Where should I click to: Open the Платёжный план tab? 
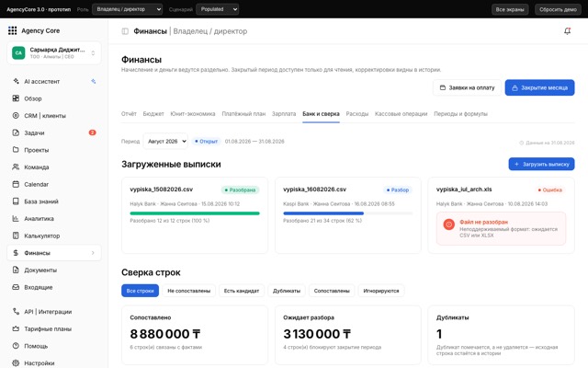click(243, 114)
